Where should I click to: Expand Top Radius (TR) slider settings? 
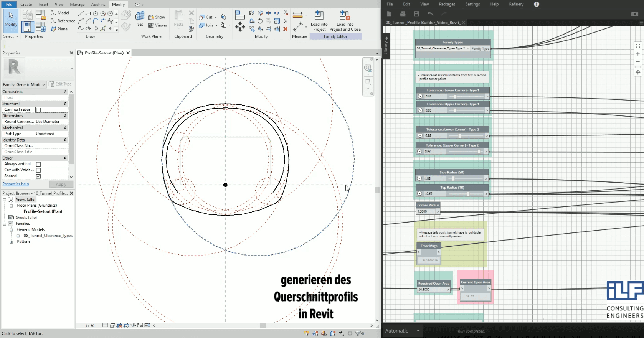(419, 194)
